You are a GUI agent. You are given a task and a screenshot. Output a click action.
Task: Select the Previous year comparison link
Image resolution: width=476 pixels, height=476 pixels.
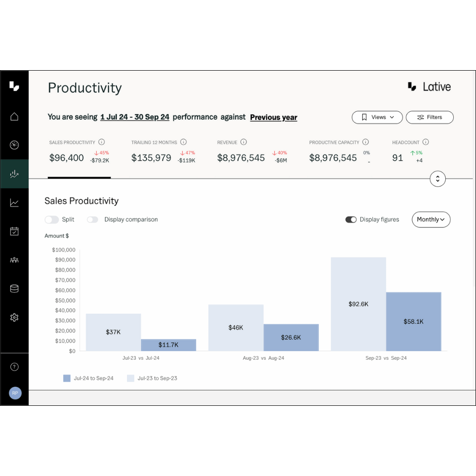[273, 117]
